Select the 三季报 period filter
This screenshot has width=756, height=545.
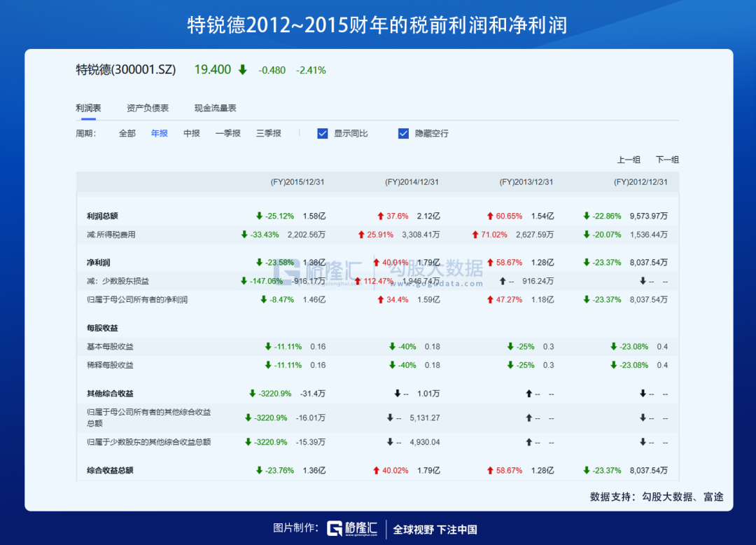(269, 133)
